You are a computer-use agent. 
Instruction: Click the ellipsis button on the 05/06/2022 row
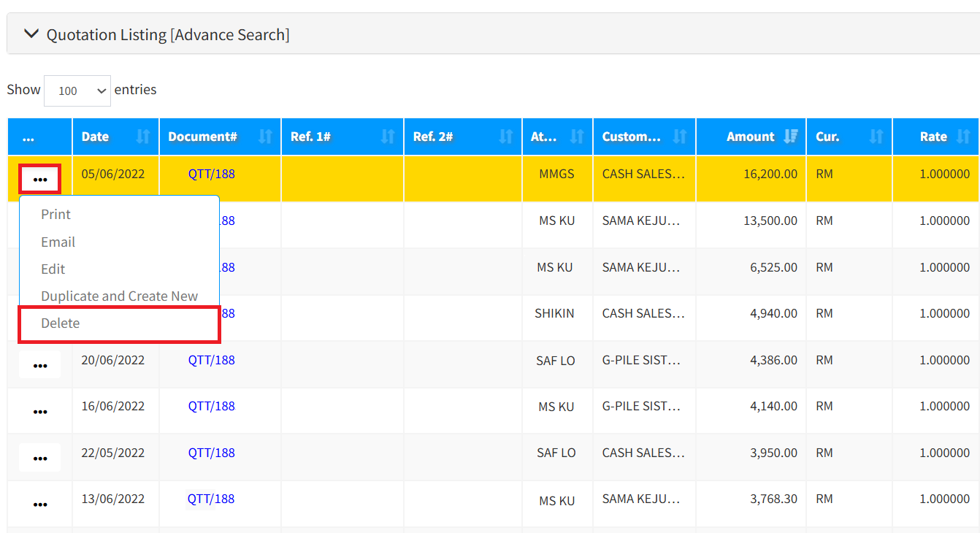point(40,180)
